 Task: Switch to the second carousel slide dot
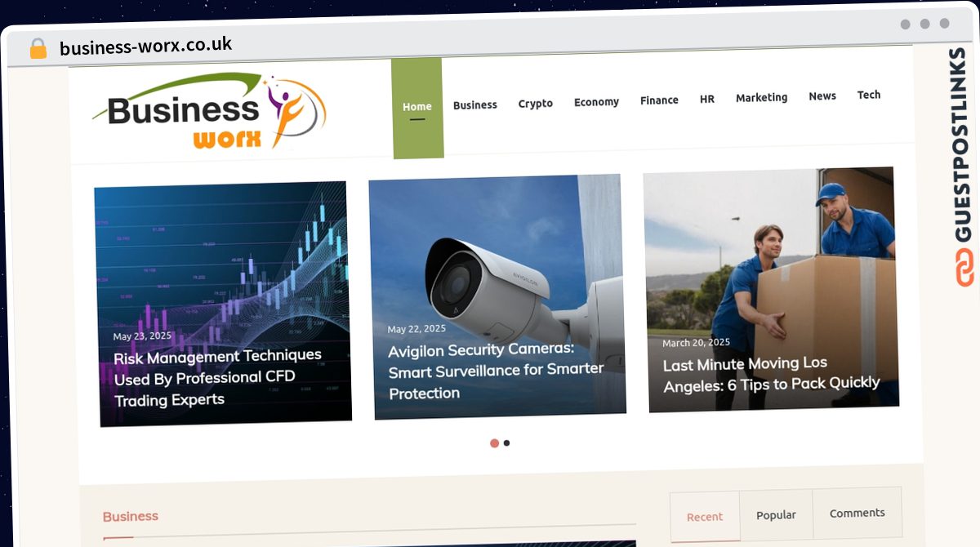tap(507, 443)
